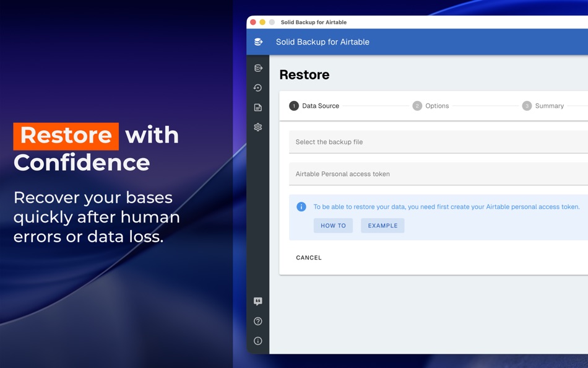Click the green zoom button in the title bar

click(270, 22)
